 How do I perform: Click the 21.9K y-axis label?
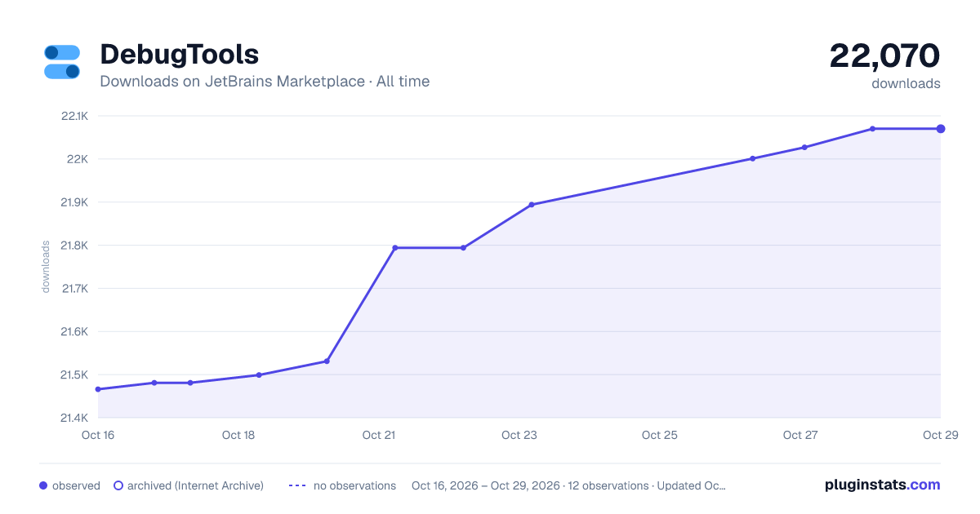74,202
